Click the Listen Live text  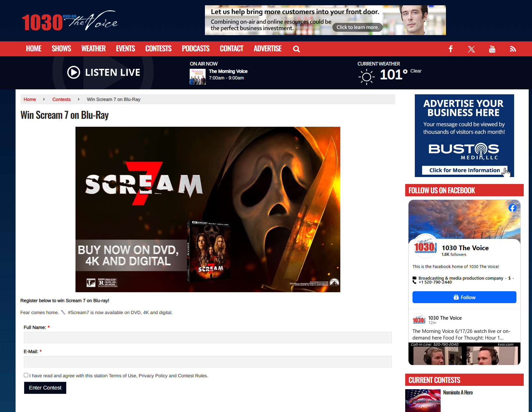click(113, 72)
